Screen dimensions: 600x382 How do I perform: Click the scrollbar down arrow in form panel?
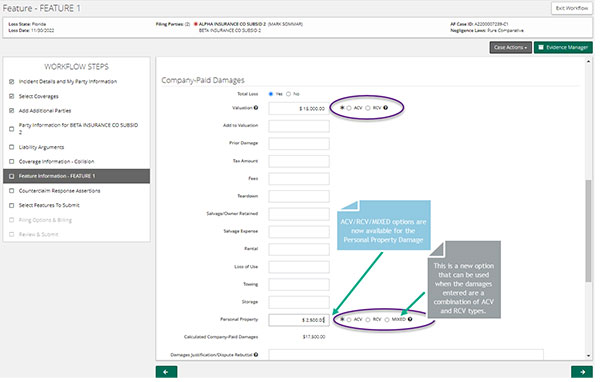tap(589, 356)
